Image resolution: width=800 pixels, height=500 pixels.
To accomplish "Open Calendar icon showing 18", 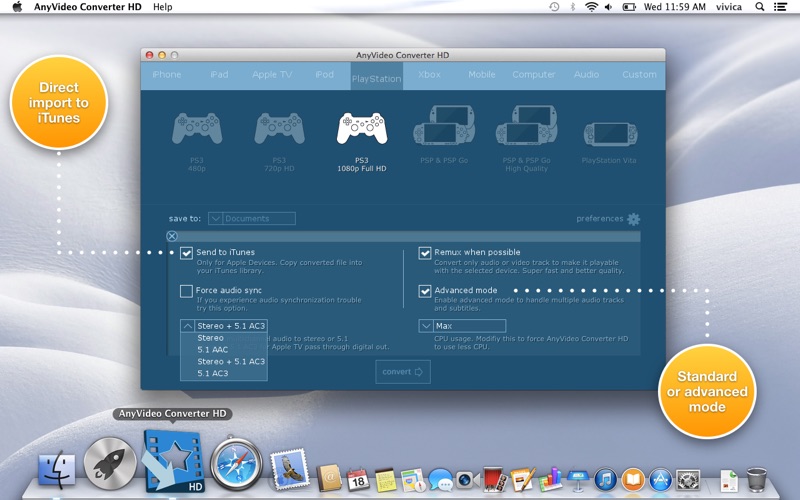I will (x=358, y=479).
